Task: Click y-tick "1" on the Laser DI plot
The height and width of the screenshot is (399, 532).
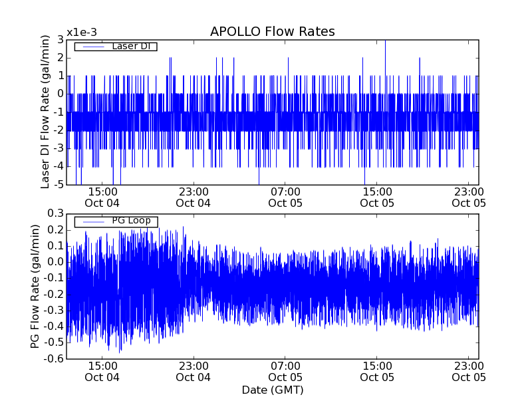Action: 61,76
